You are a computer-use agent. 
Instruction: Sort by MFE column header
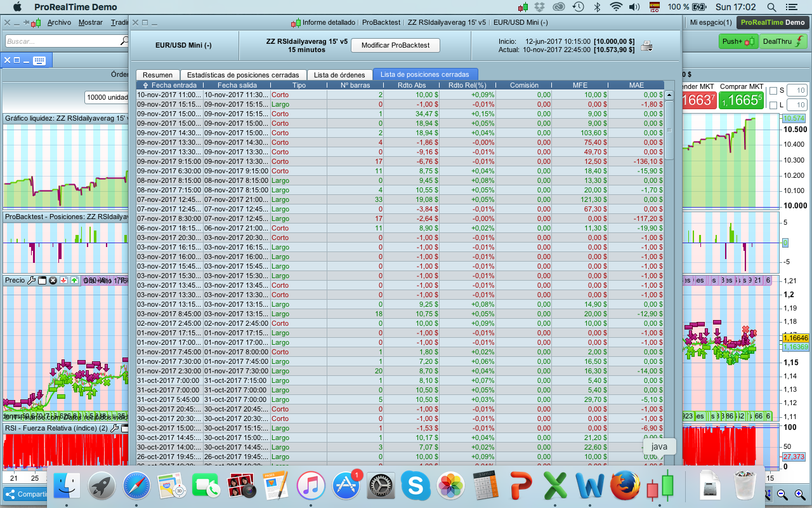[x=580, y=85]
